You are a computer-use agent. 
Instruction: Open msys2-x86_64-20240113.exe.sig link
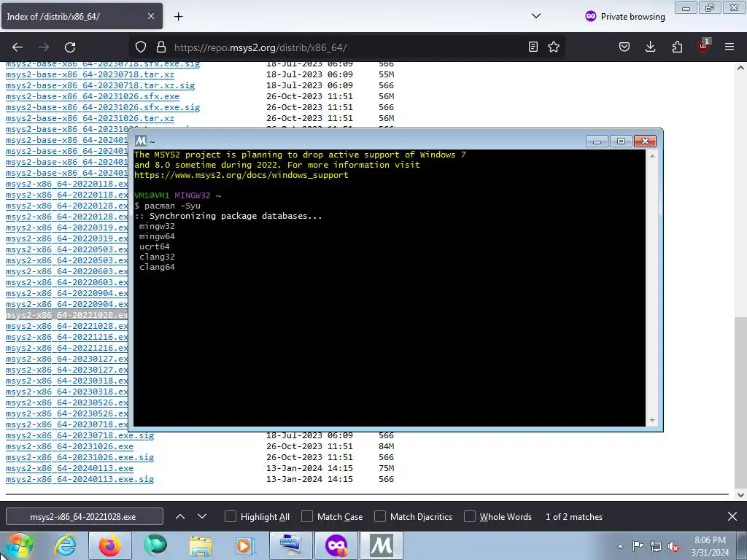[80, 479]
